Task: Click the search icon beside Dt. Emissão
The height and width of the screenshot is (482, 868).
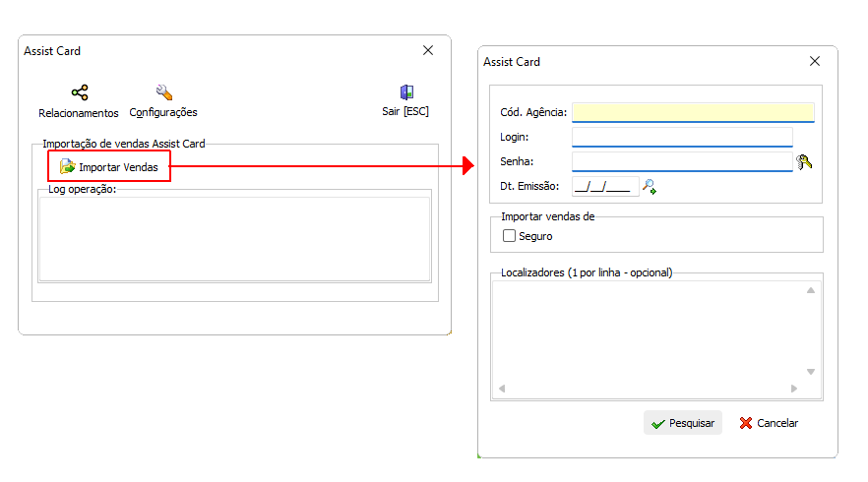Action: (x=650, y=187)
